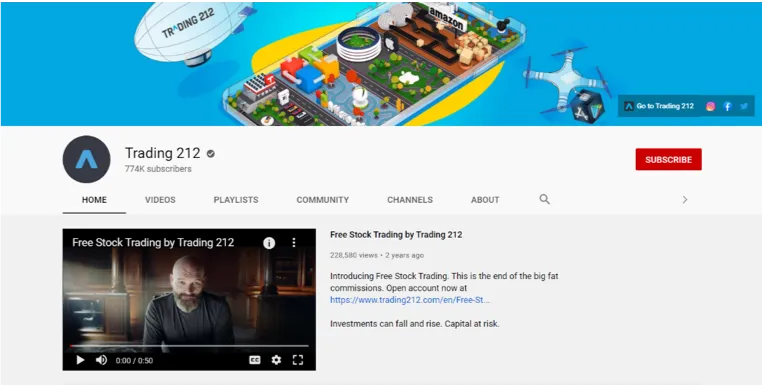Click the Trading 212 blimp in banner

pos(193,32)
